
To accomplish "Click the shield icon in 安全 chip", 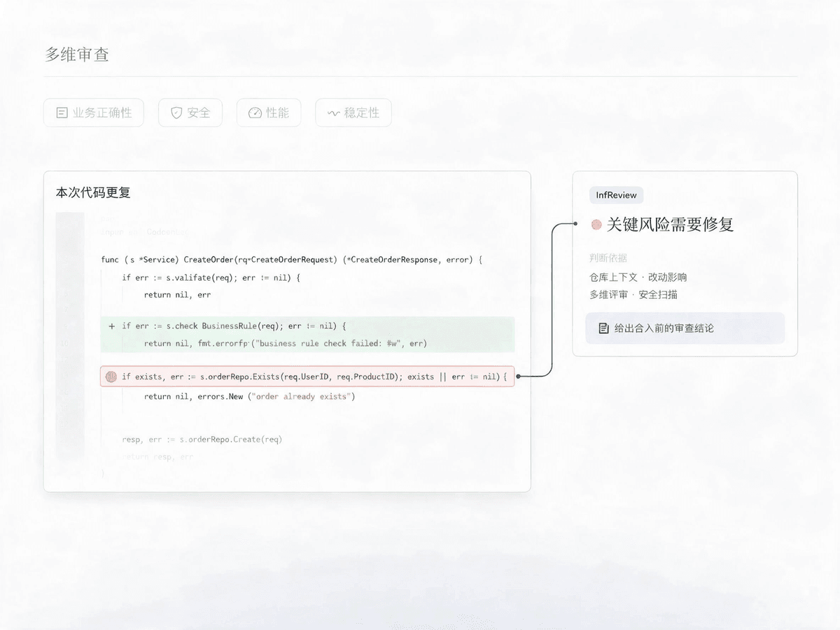I will pos(176,113).
